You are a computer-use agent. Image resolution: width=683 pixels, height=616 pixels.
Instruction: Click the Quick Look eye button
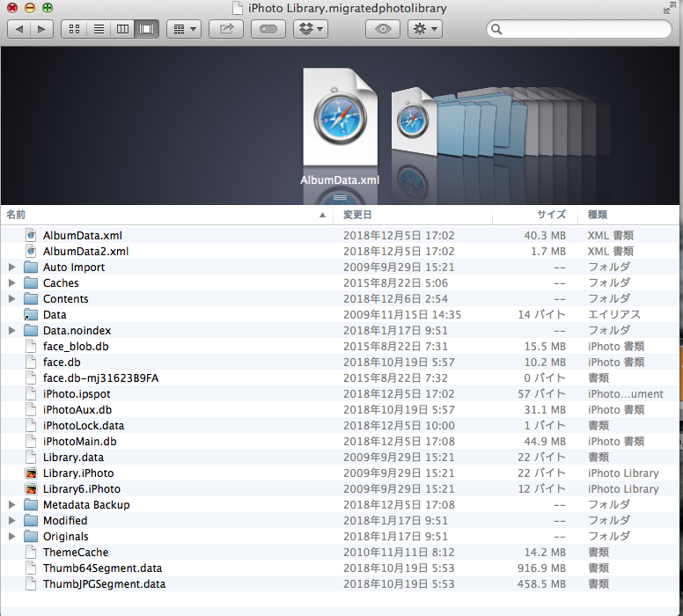[383, 29]
